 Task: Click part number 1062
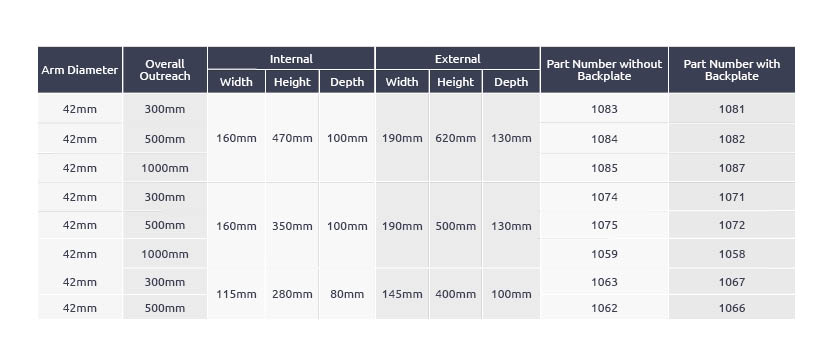pyautogui.click(x=604, y=308)
